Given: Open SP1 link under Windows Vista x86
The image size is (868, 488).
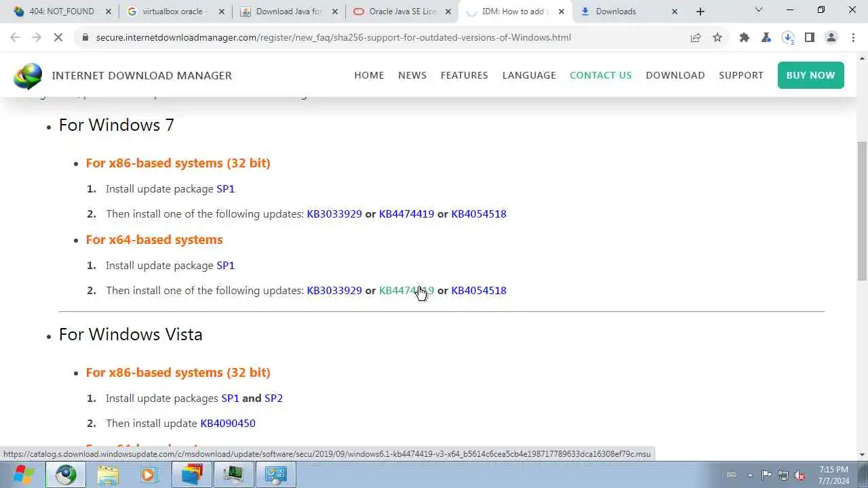Looking at the screenshot, I should click(230, 398).
